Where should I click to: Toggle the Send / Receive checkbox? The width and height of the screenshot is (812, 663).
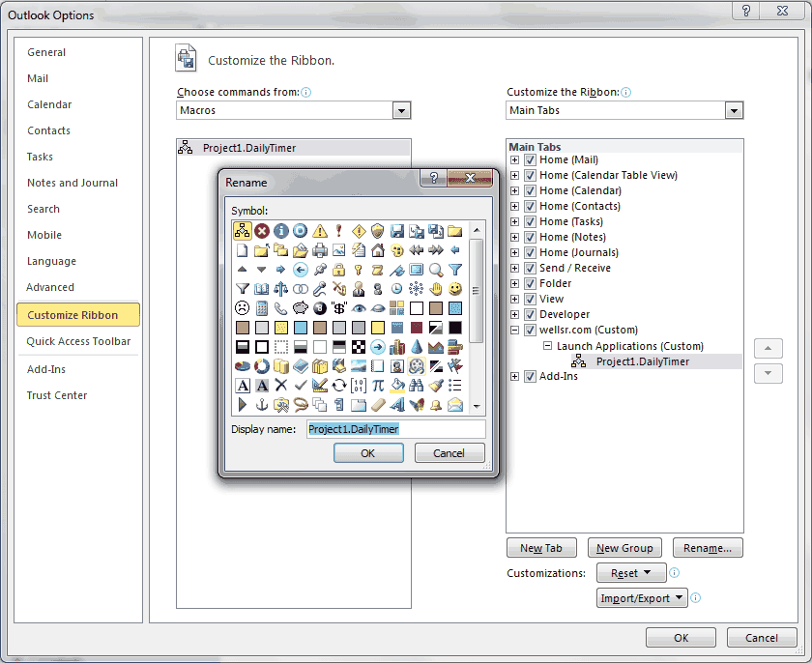tap(530, 268)
